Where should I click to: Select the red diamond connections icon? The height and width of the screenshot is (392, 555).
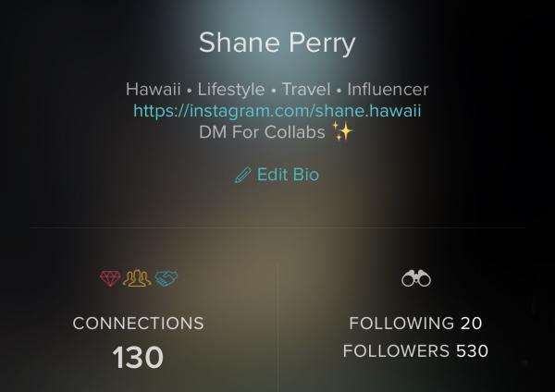110,278
